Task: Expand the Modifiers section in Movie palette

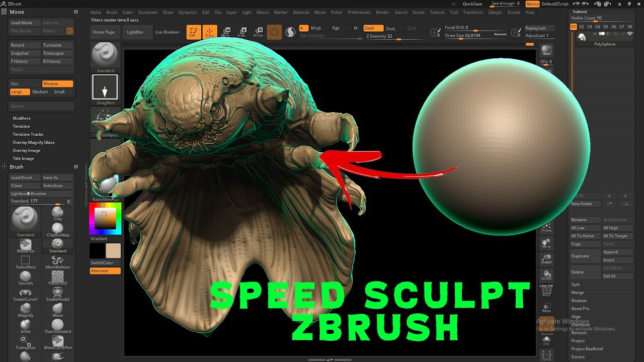Action: [22, 118]
